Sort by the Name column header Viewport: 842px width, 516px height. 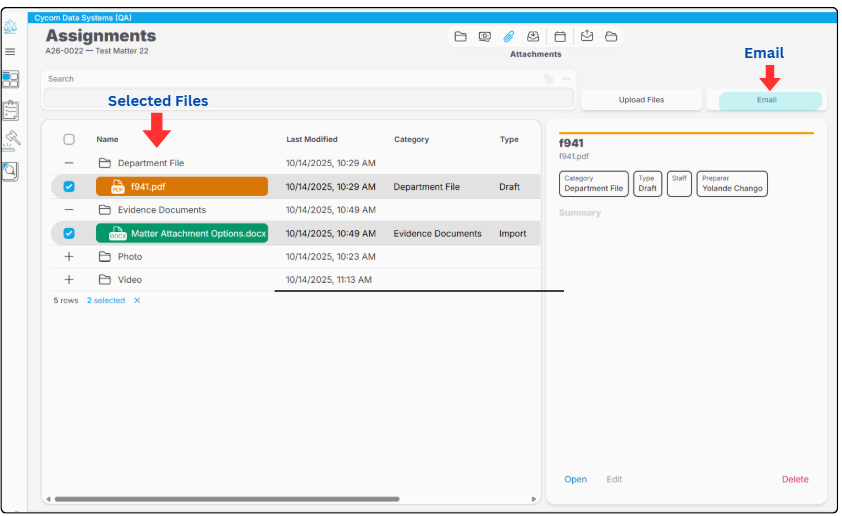click(107, 140)
